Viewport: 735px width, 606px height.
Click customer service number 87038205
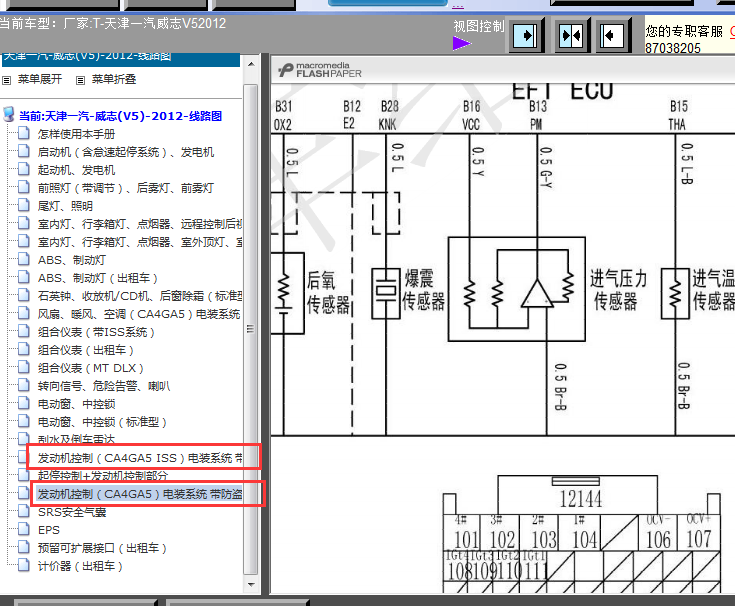point(673,48)
